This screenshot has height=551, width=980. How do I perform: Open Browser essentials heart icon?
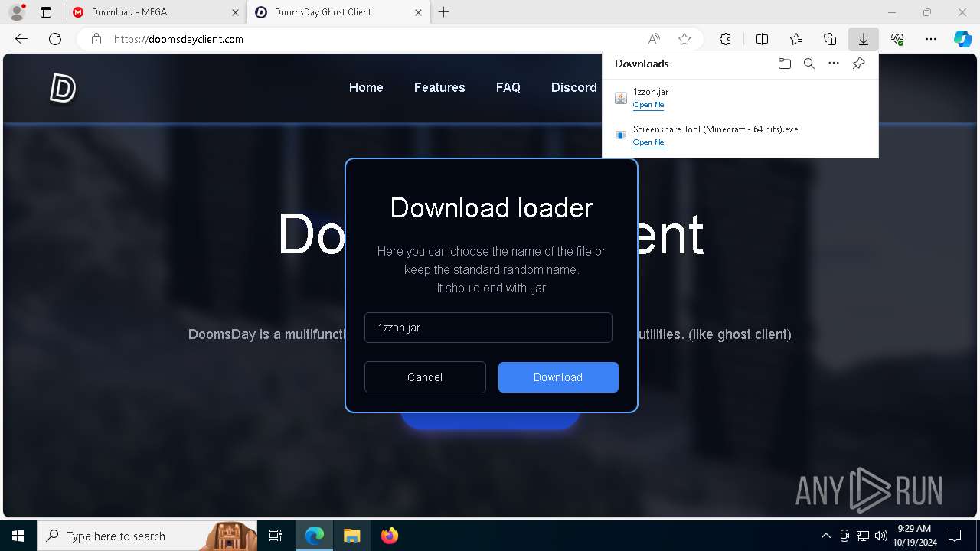pos(897,39)
